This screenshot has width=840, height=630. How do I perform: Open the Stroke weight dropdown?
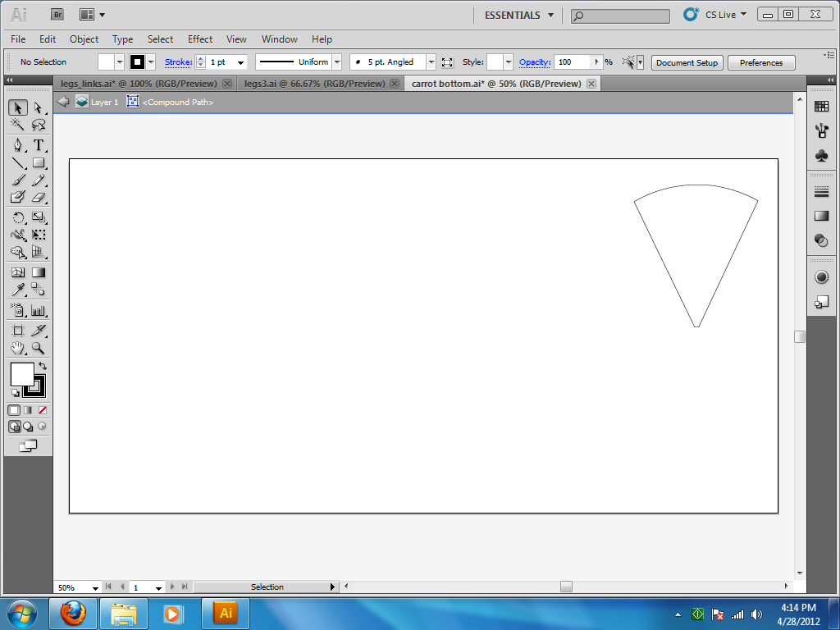(x=240, y=62)
